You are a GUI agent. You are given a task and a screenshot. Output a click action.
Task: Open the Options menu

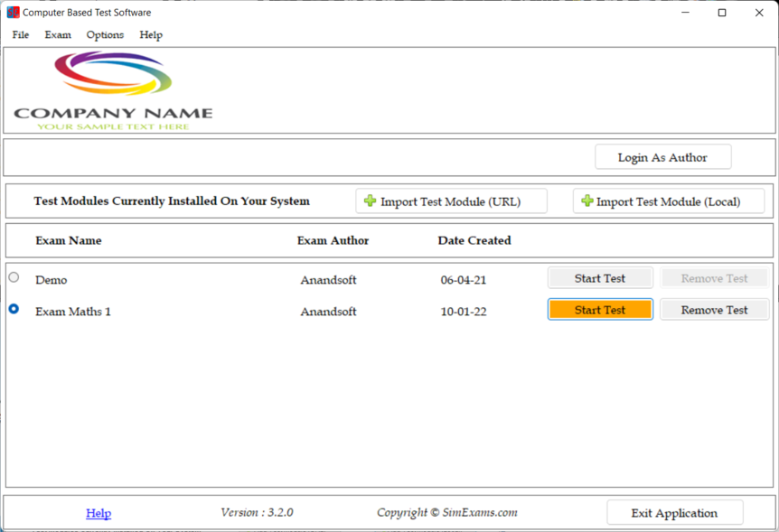point(105,34)
